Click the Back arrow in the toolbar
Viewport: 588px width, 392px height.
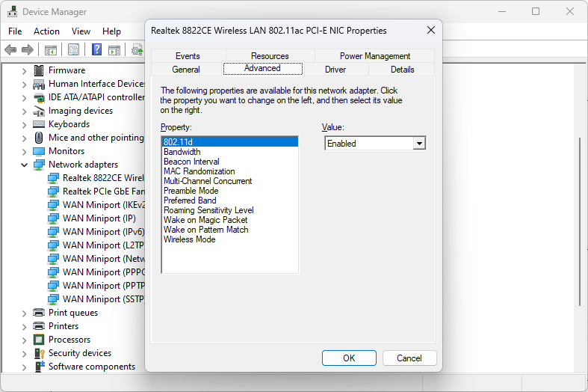tap(10, 49)
